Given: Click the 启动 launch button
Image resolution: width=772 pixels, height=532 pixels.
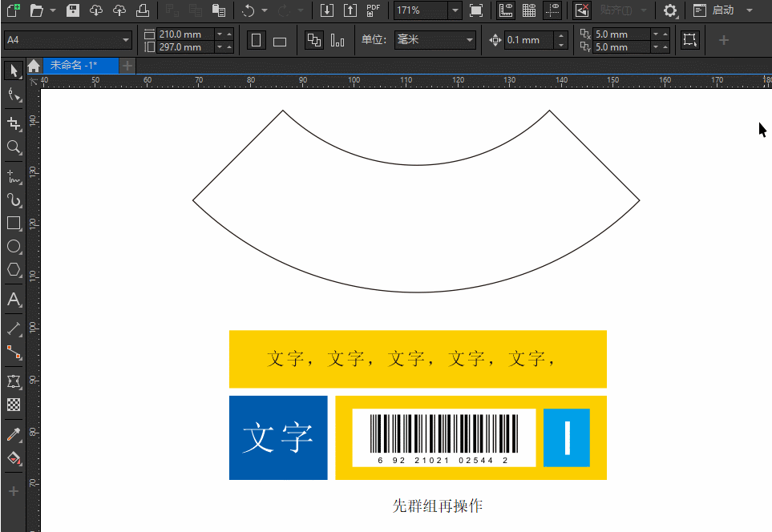Looking at the screenshot, I should tap(714, 10).
